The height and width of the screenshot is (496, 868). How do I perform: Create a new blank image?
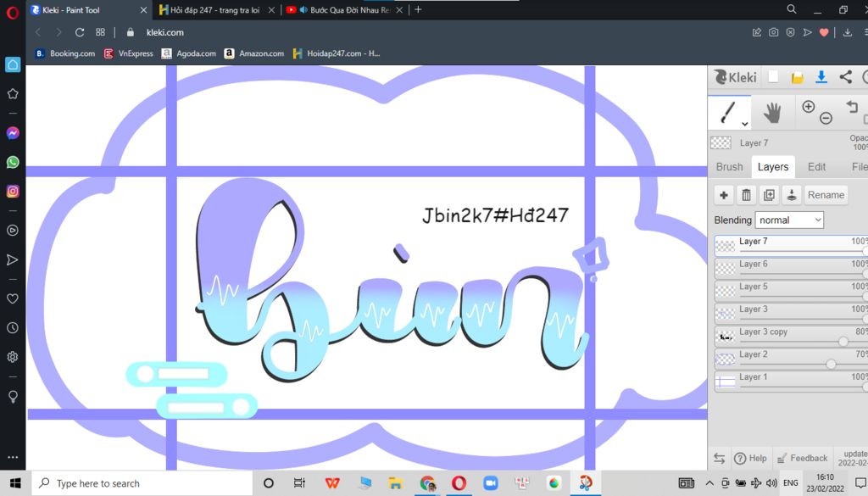point(773,77)
